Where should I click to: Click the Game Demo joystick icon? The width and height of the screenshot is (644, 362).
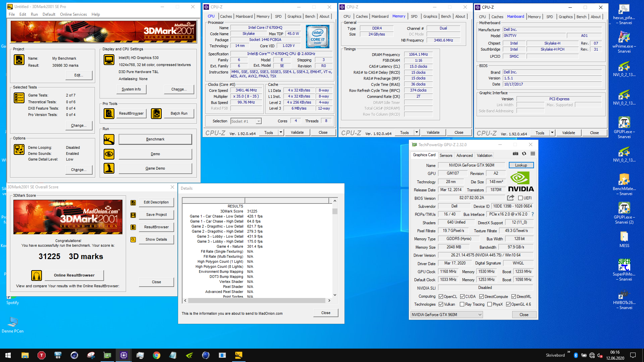tap(109, 168)
